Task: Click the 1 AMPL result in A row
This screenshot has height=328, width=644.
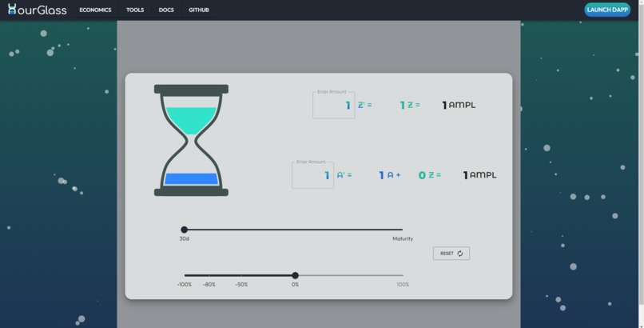Action: [479, 175]
